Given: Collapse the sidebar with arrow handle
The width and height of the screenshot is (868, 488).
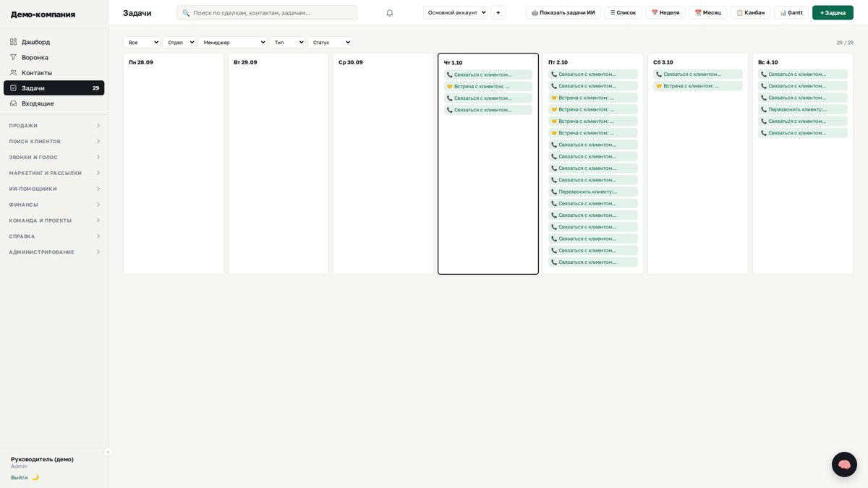Looking at the screenshot, I should 108,452.
